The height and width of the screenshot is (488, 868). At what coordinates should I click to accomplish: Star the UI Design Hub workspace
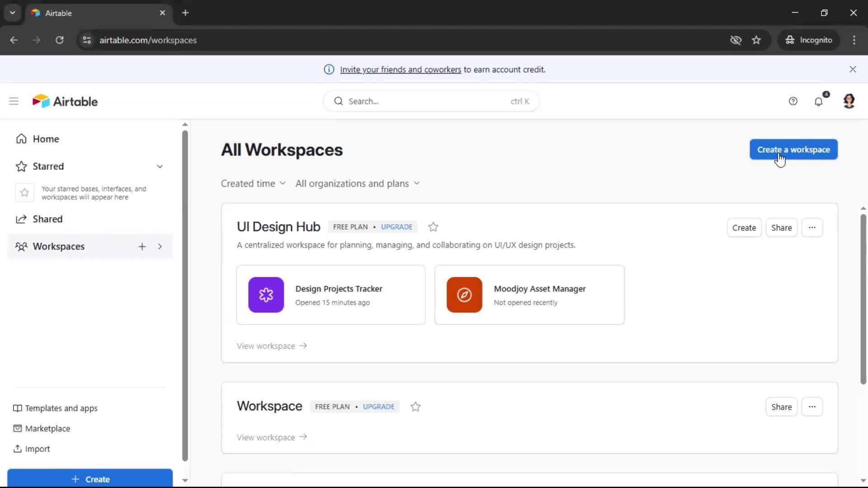[433, 227]
